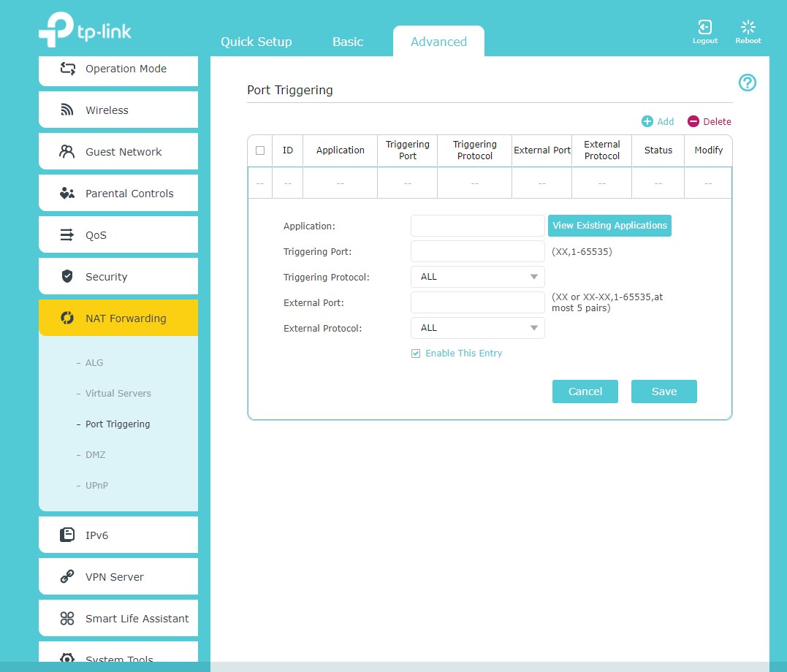Click the Triggering Port input field

click(477, 251)
